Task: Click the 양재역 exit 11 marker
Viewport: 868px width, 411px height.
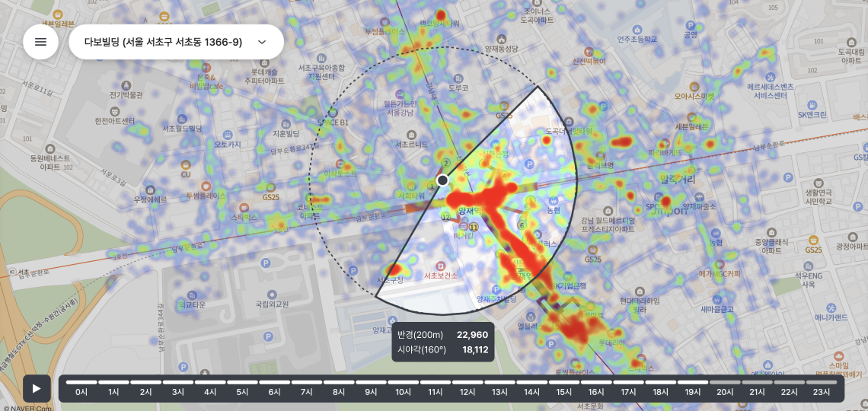Action: coord(473,227)
